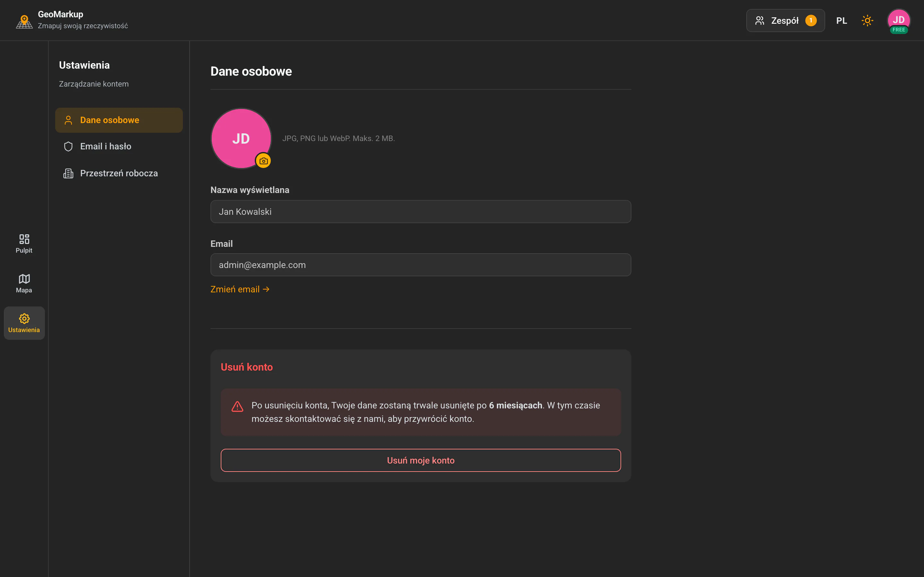Toggle light theme with sun icon

click(x=867, y=21)
